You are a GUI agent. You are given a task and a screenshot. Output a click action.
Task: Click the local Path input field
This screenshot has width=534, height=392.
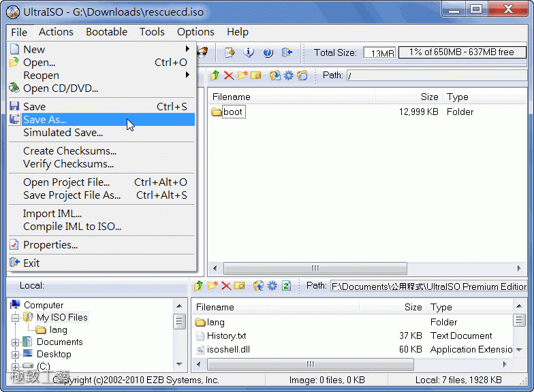click(x=429, y=286)
